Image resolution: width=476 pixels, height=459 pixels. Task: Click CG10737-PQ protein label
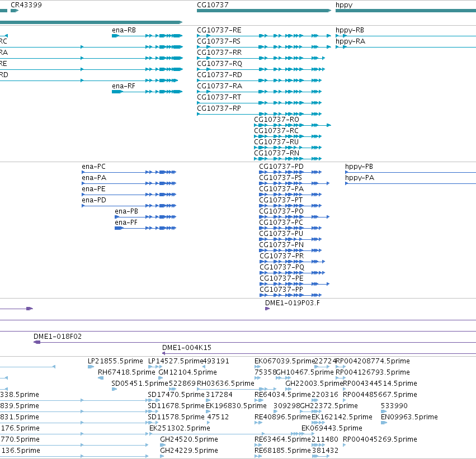coord(282,268)
